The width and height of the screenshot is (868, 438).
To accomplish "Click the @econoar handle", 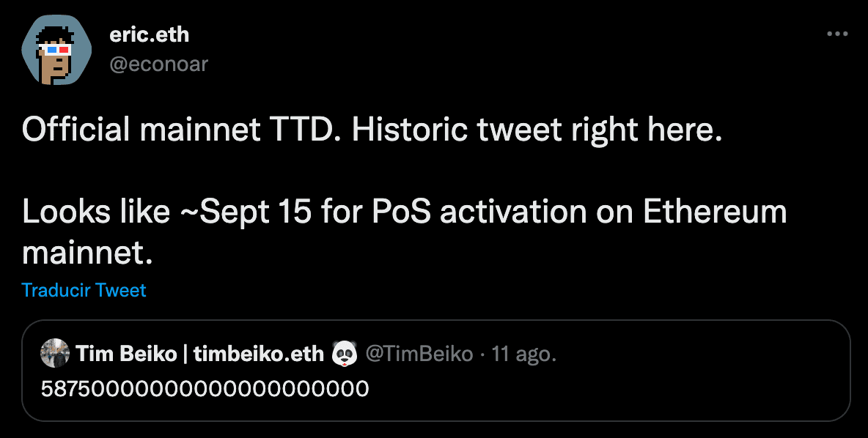I will (x=158, y=64).
